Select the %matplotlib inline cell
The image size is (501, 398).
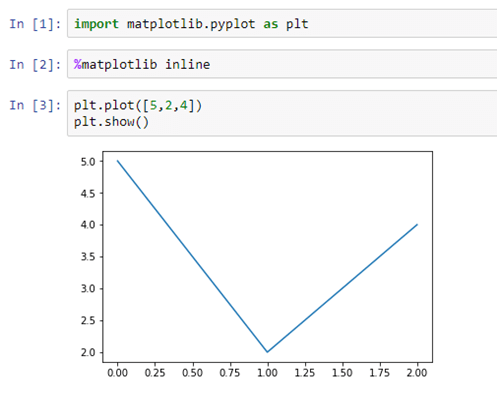pyautogui.click(x=282, y=64)
